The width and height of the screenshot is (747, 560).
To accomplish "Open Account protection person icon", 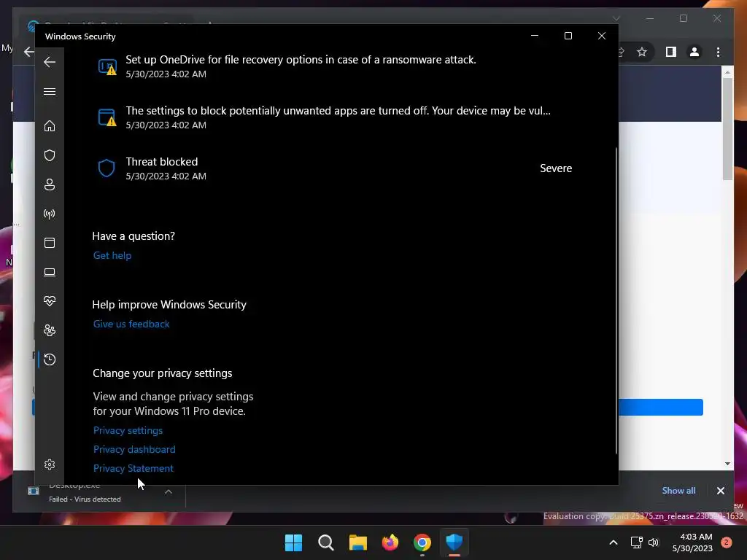I will [50, 184].
